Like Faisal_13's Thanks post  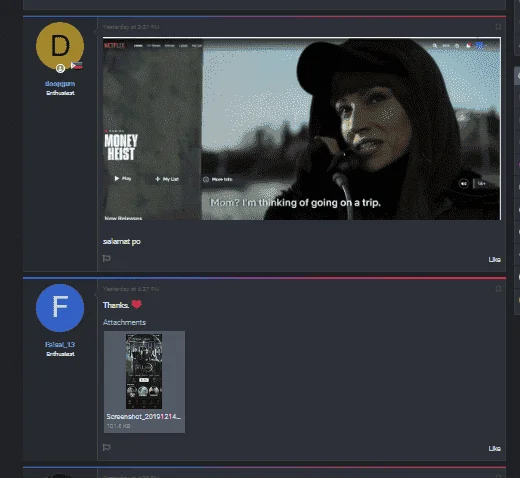(x=494, y=448)
